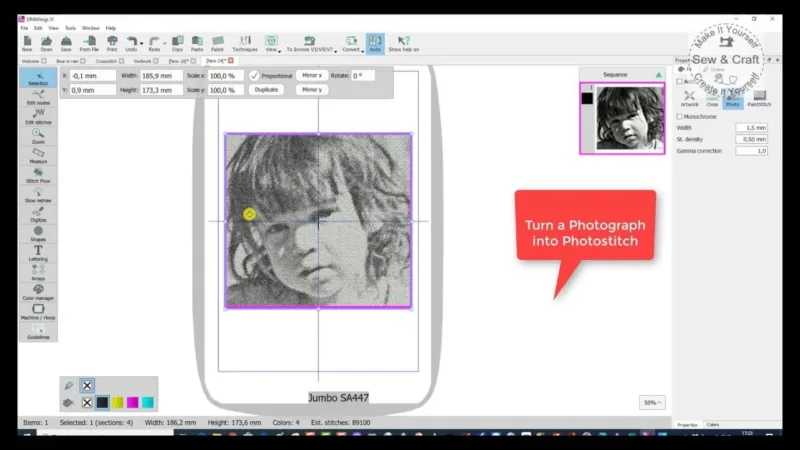Open the Arrays tool
Screen dimensions: 800x450
tap(38, 273)
